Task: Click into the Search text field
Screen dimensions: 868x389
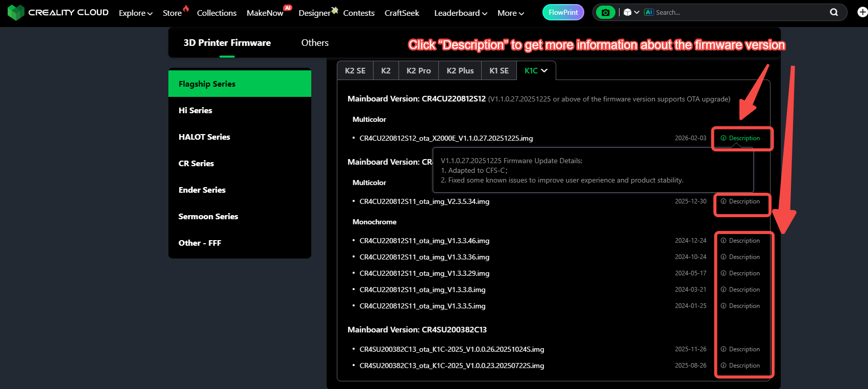Action: coord(740,12)
